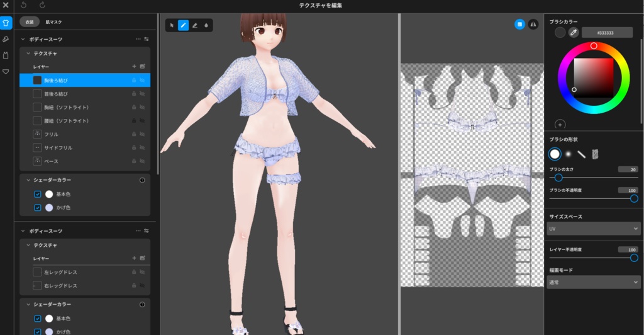Viewport: 644px width, 335px height.
Task: Collapse the first シェーダーカラー section
Action: coord(28,180)
